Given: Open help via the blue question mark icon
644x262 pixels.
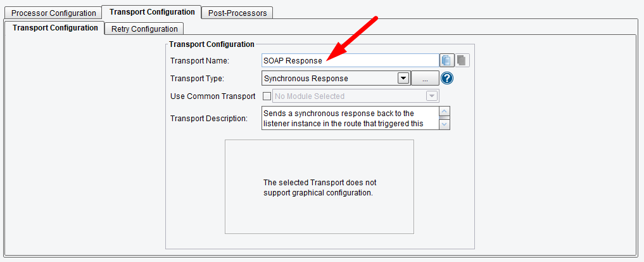Looking at the screenshot, I should (x=448, y=79).
